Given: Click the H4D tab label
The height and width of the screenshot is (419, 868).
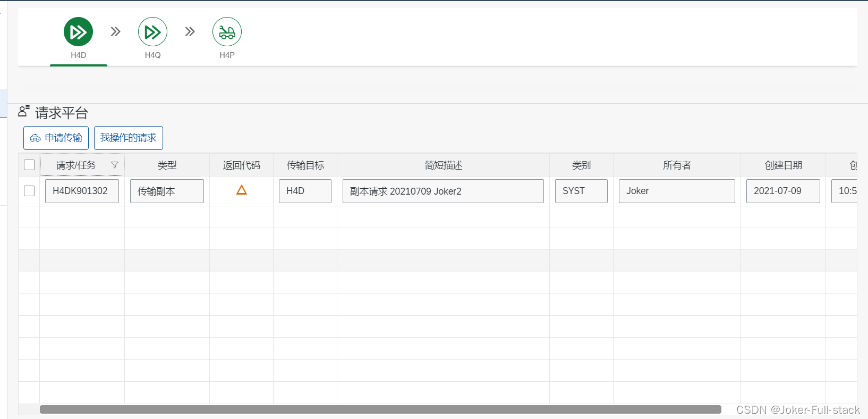Looking at the screenshot, I should 78,55.
